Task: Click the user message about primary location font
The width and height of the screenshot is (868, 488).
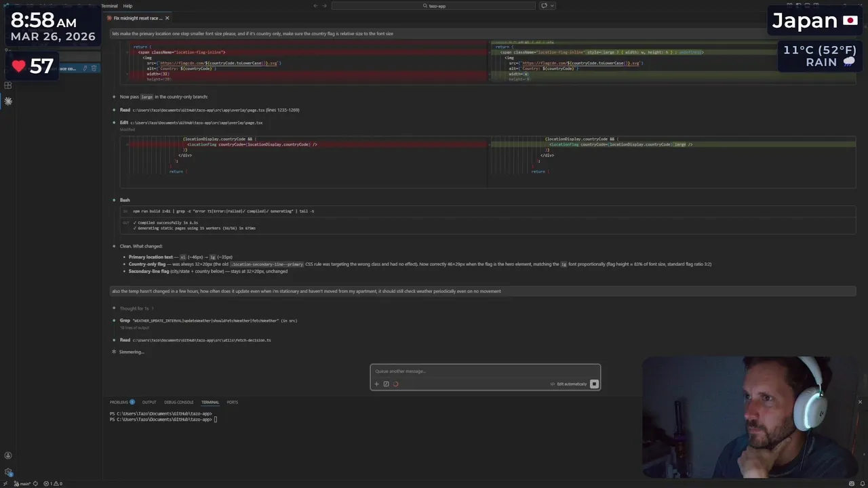Action: pos(483,33)
